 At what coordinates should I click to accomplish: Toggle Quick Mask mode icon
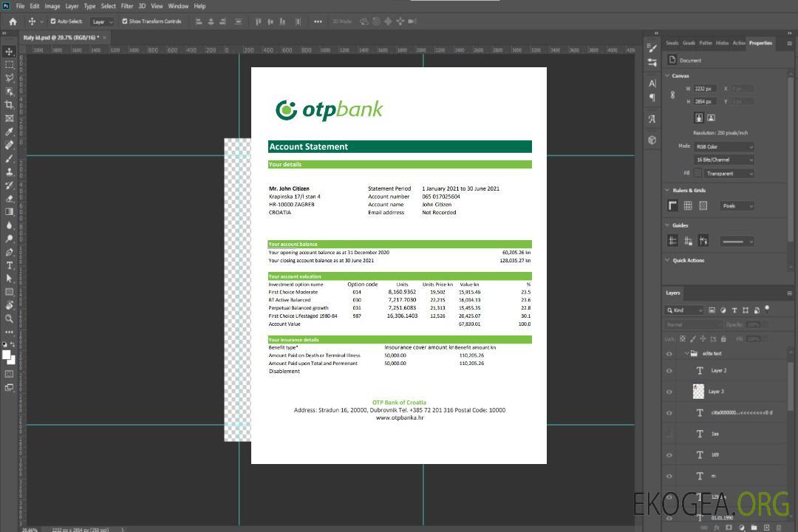(x=9, y=374)
